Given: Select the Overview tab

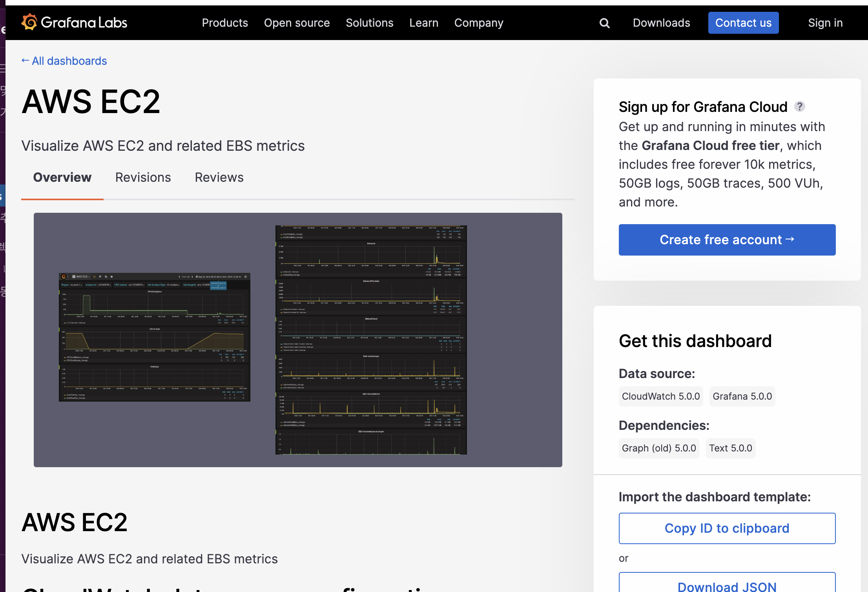Looking at the screenshot, I should click(x=62, y=177).
